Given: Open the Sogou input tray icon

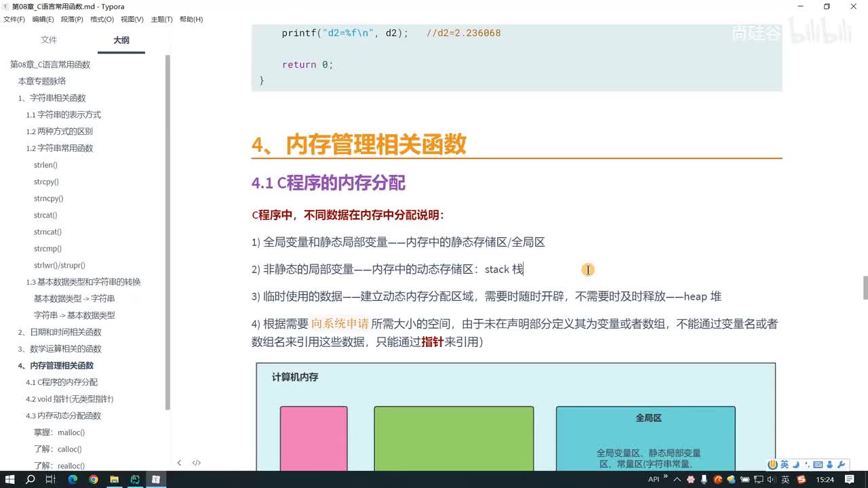Looking at the screenshot, I should coord(802,479).
